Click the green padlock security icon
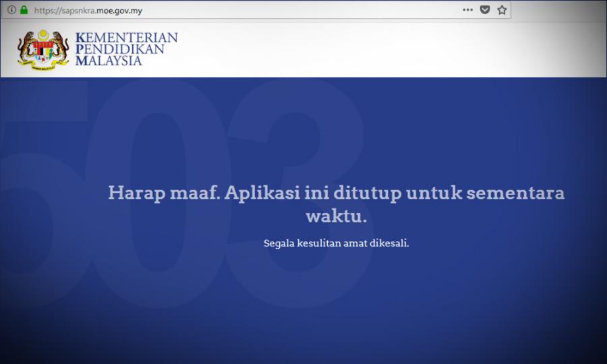 pyautogui.click(x=24, y=10)
